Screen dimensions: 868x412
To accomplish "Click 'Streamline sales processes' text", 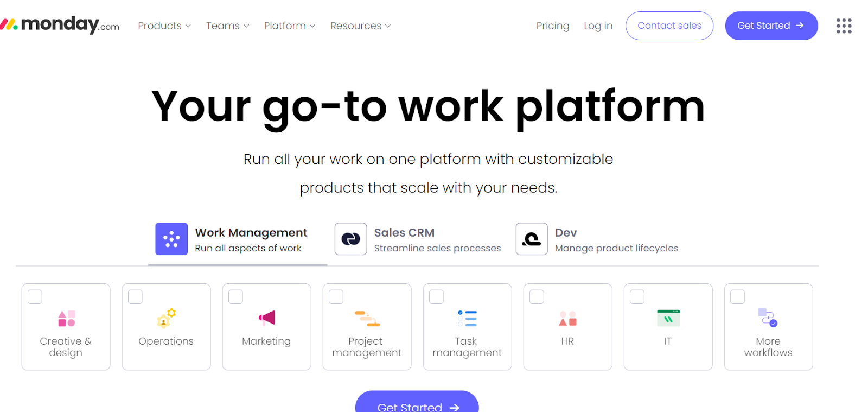I will 437,248.
